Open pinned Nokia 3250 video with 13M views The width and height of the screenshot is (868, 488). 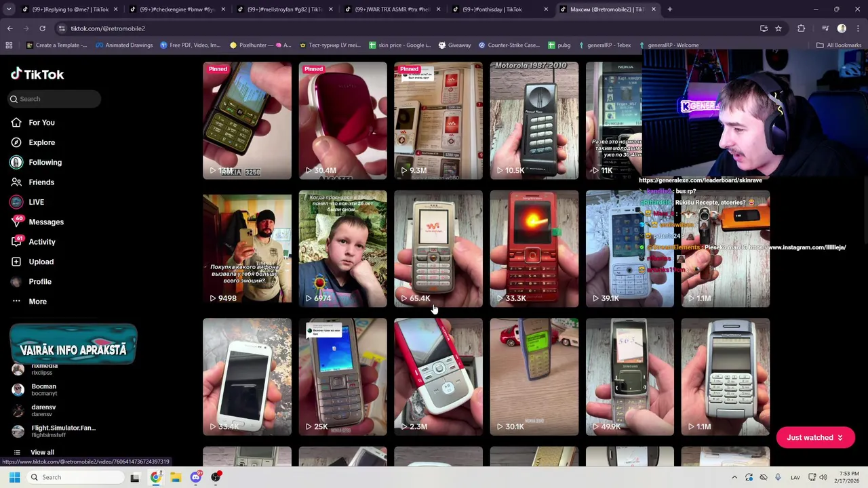tap(247, 121)
